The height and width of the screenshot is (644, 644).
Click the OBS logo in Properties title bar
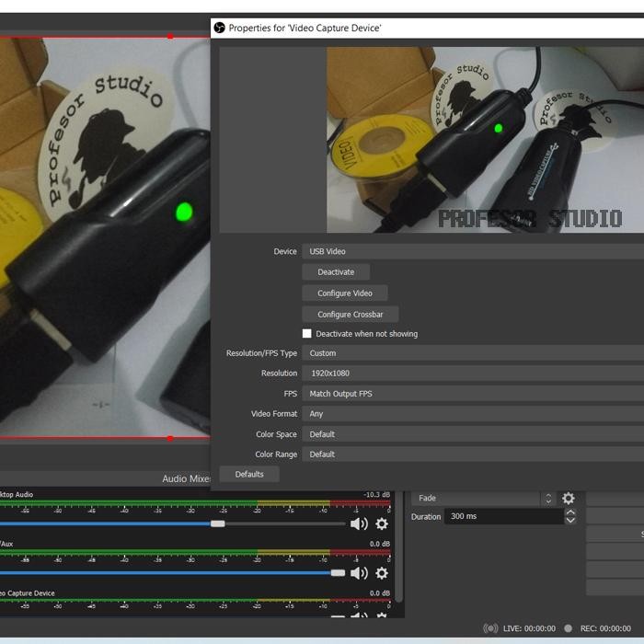click(x=219, y=28)
